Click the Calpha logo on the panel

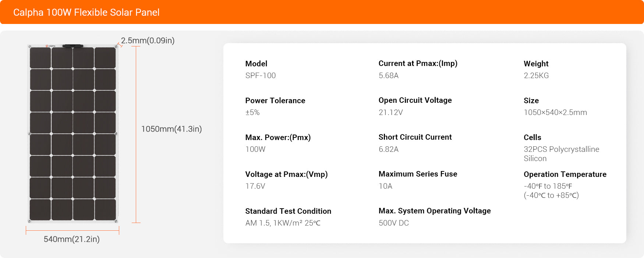(50, 46)
